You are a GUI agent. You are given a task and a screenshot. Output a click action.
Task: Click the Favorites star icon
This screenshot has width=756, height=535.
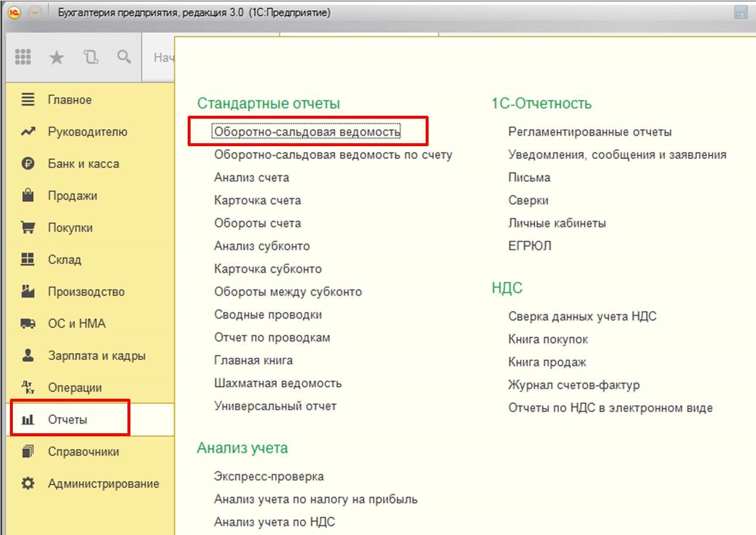[56, 57]
